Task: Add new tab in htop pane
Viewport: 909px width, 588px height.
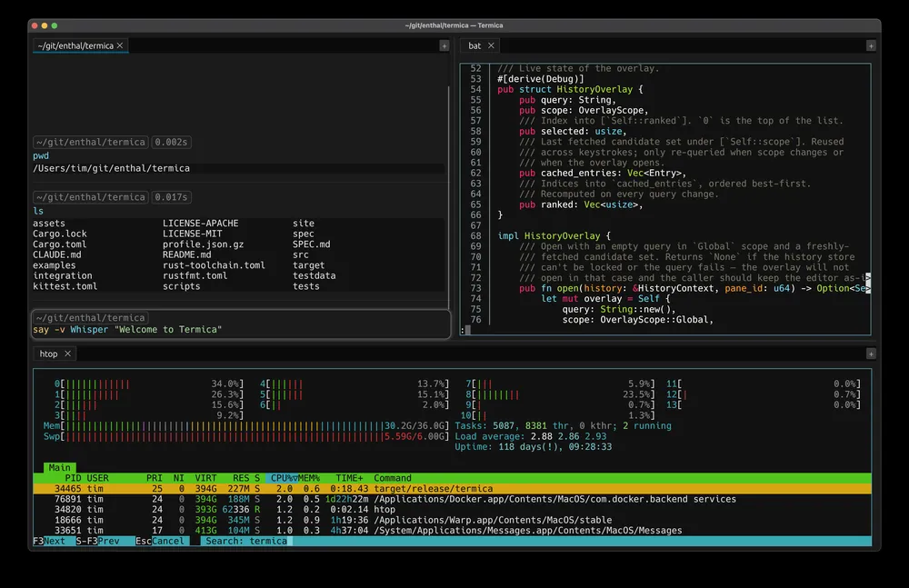Action: [871, 354]
